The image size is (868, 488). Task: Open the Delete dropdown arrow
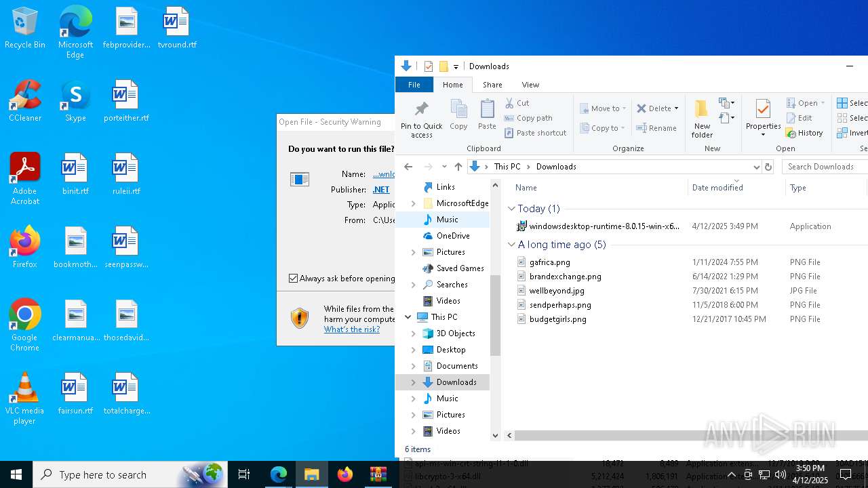pyautogui.click(x=677, y=108)
